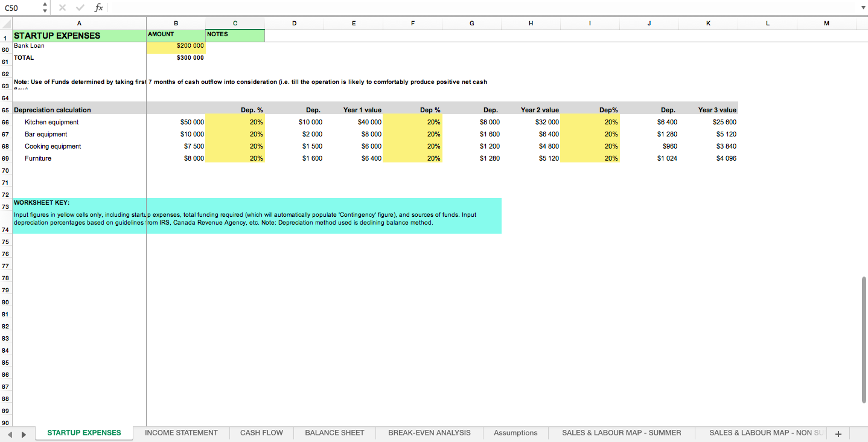The image size is (868, 442).
Task: Select column B header
Action: (176, 24)
